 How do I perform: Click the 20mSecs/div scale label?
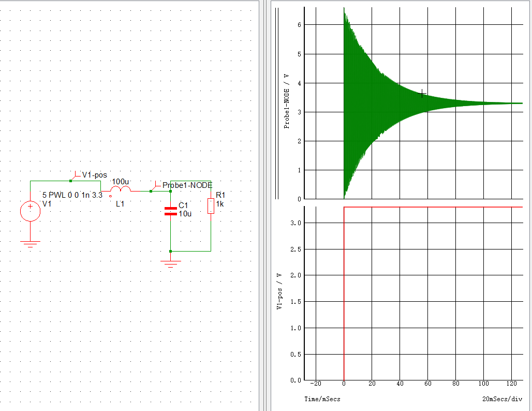point(502,399)
